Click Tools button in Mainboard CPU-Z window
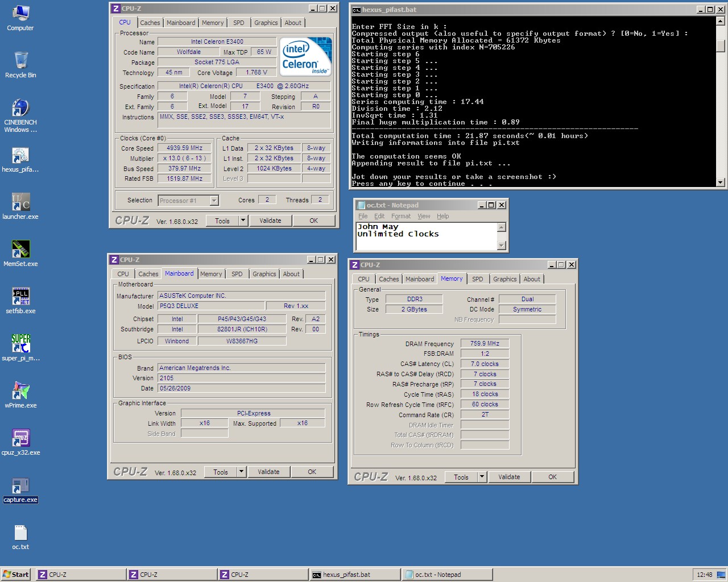The image size is (728, 582). [x=221, y=472]
